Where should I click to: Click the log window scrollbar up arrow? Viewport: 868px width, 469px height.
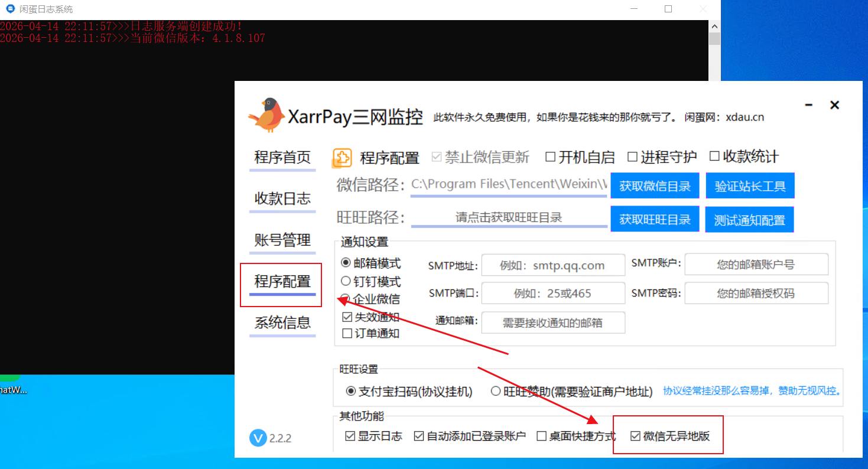[714, 26]
